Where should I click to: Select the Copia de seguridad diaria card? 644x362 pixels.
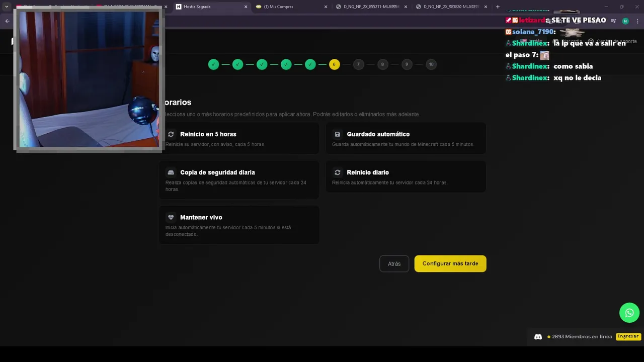239,180
